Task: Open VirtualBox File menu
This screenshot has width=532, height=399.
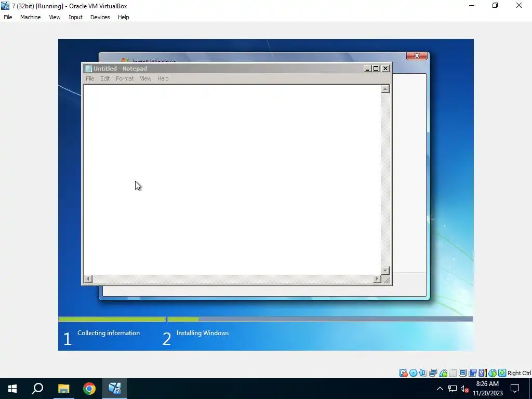Action: (x=8, y=17)
